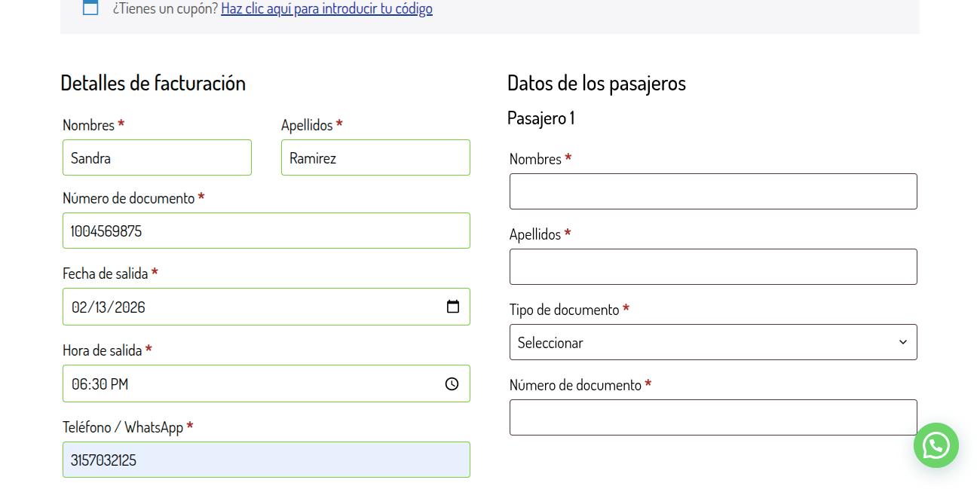
Task: Click the Nombres field showing Sandra
Action: [157, 157]
